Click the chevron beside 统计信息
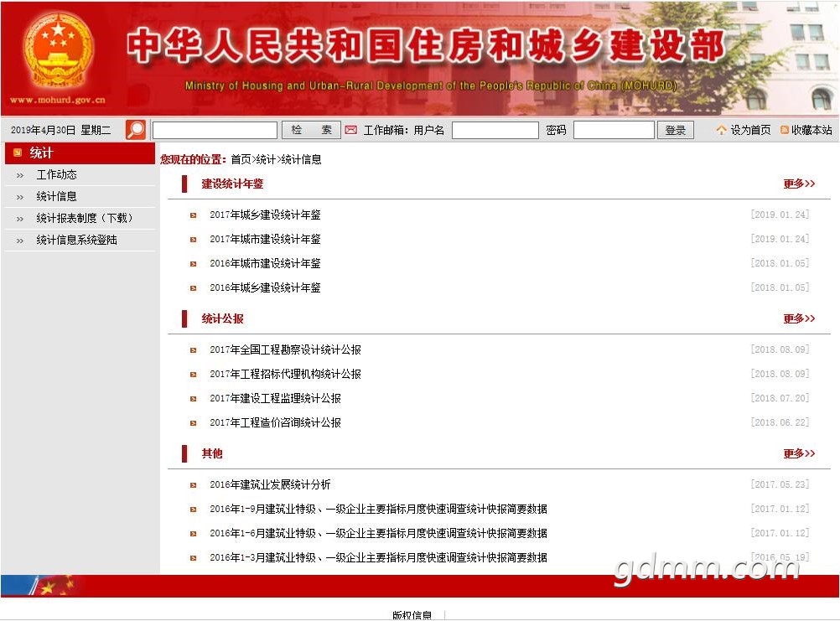Screen dimensions: 840x621 [20, 198]
